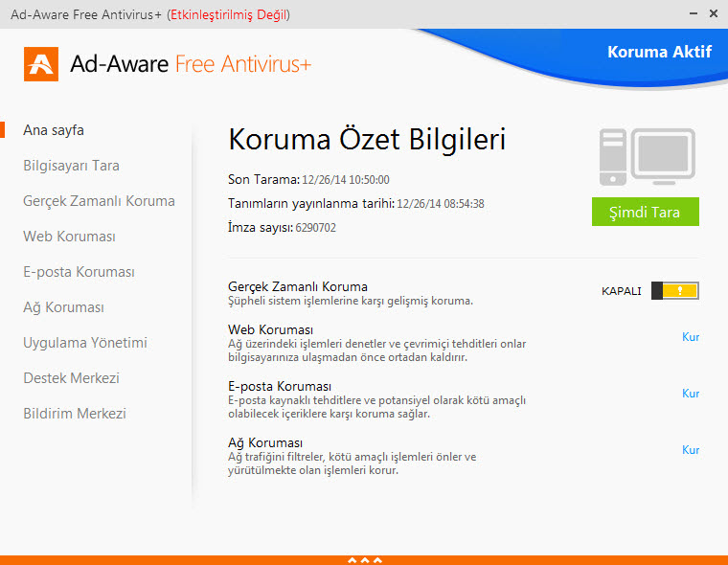Image resolution: width=728 pixels, height=565 pixels.
Task: Click the Ağ Koruması summary heading
Action: (x=265, y=442)
